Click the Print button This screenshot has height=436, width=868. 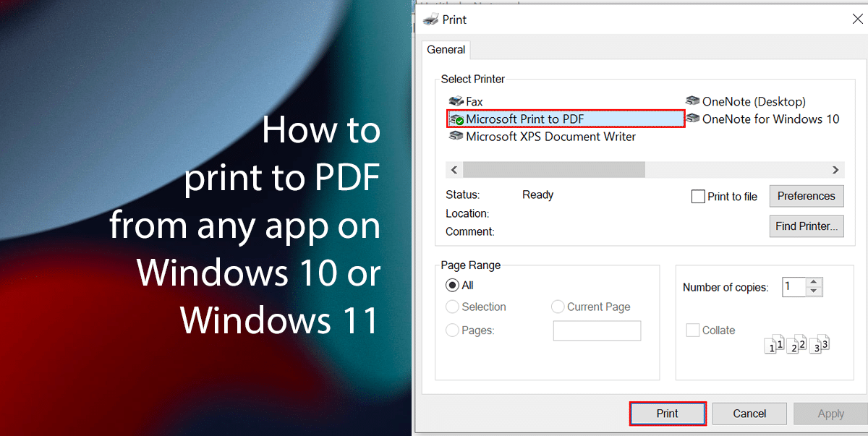pos(667,413)
